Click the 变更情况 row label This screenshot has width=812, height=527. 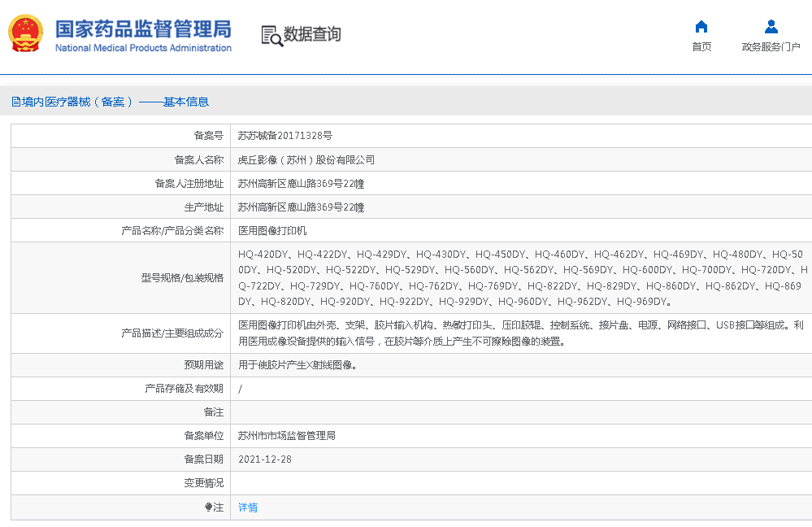[x=203, y=483]
